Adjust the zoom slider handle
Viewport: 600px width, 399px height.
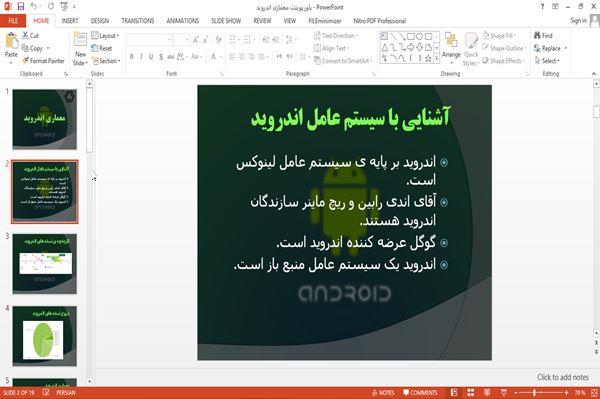click(x=535, y=392)
